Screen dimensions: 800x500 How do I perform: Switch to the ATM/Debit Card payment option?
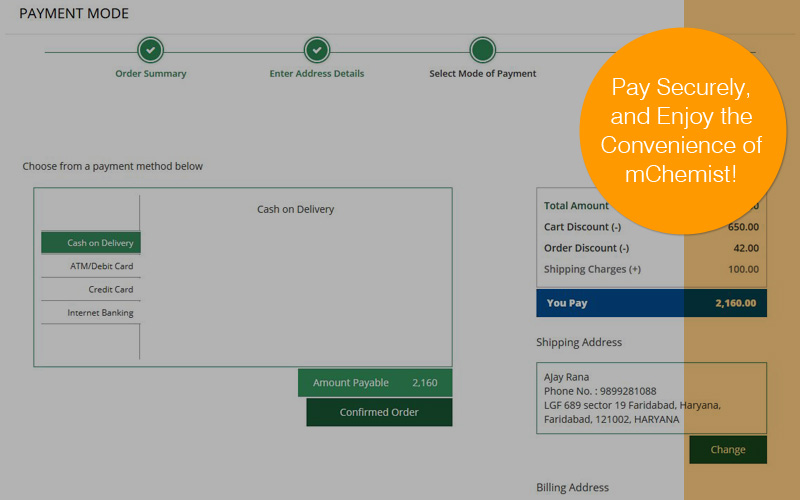coord(91,266)
